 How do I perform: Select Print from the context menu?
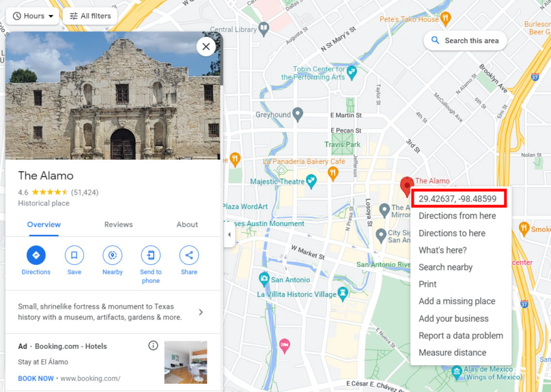[x=427, y=284]
